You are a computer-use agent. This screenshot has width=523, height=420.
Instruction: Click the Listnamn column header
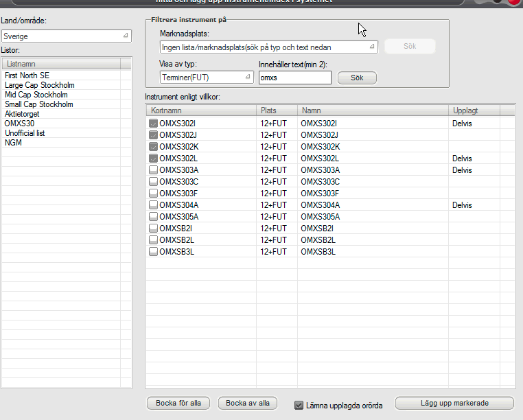[x=62, y=63]
